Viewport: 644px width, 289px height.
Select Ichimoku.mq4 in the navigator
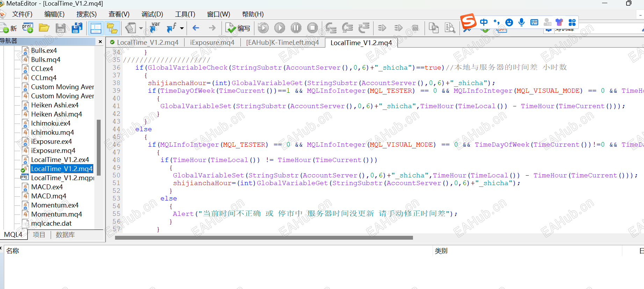52,132
